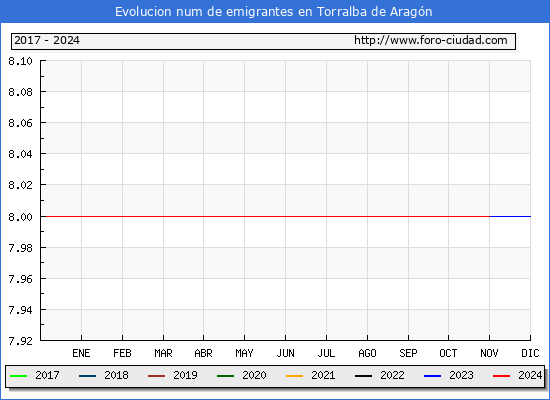Click the SEP month axis label

click(x=408, y=353)
